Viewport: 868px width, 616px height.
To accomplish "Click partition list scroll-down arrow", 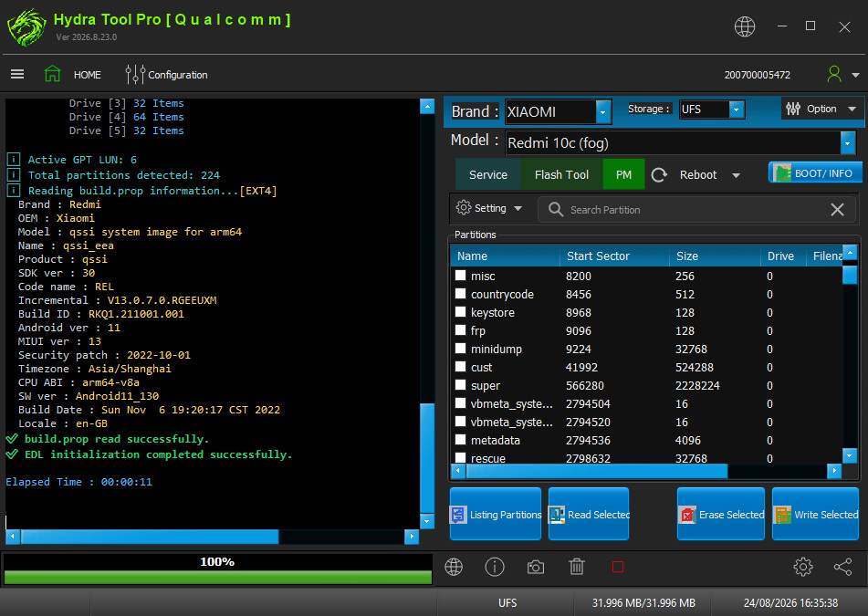I will (850, 455).
